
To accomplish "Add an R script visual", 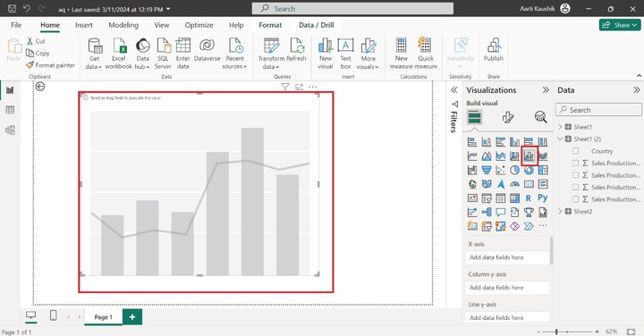I will [x=529, y=198].
